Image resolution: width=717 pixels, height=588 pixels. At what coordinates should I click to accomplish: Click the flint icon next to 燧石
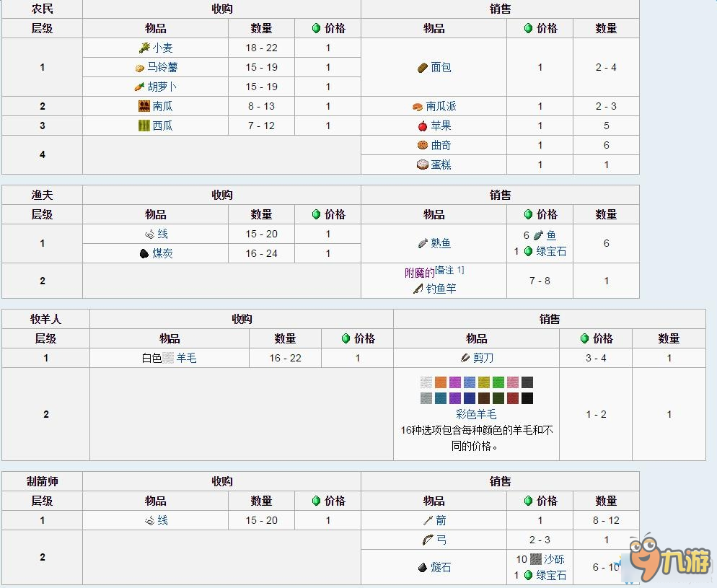422,568
